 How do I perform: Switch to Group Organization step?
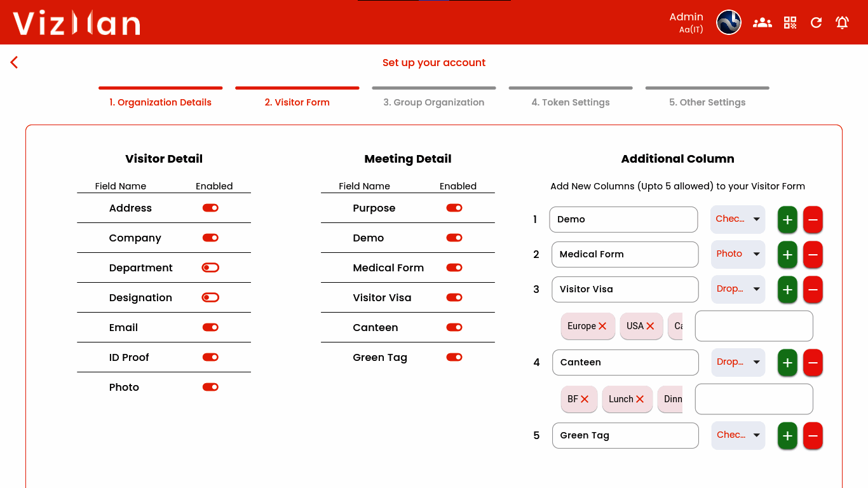433,102
